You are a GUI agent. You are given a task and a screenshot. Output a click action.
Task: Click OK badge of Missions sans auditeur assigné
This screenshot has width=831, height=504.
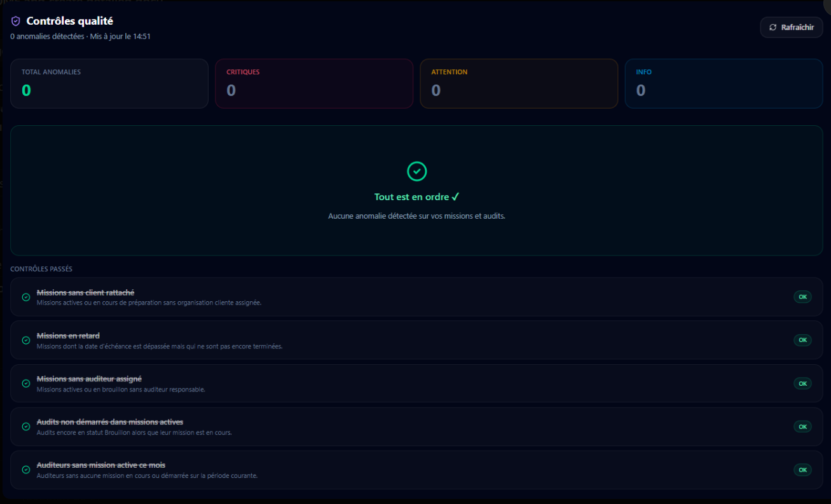[802, 383]
